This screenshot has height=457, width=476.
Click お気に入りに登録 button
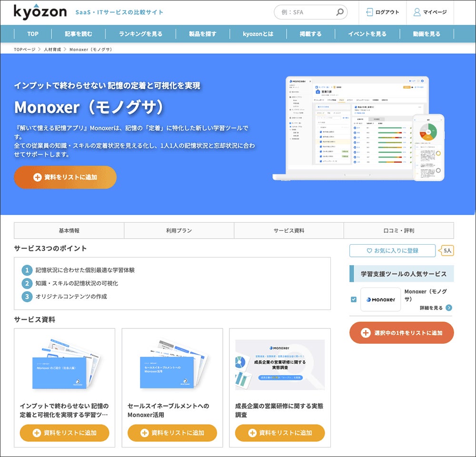click(393, 251)
